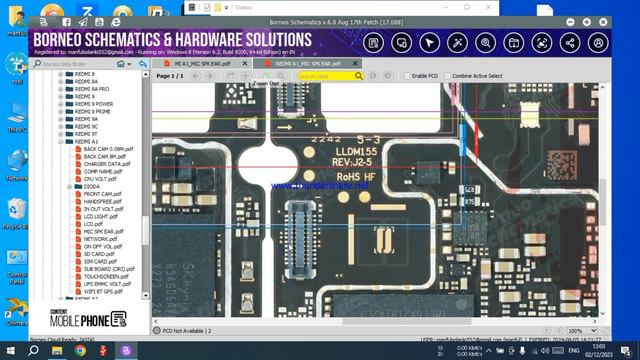Expand the REDMI 9T folder node
Viewport: 640px width, 360px height.
pyautogui.click(x=61, y=134)
